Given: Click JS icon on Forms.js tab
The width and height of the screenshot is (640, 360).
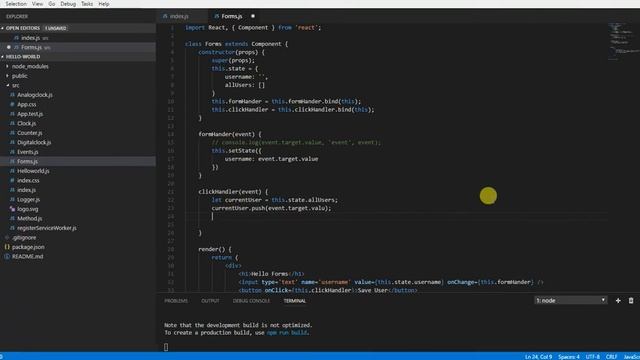Looking at the screenshot, I should [216, 16].
